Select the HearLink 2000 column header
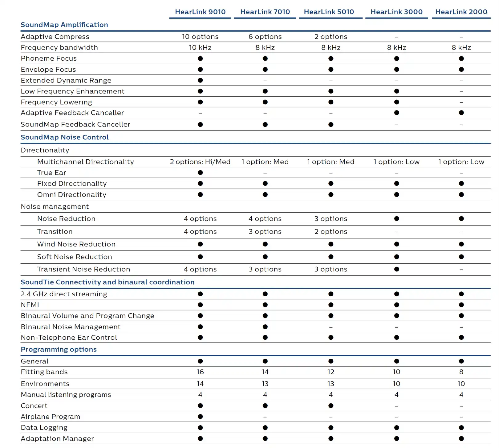 click(461, 12)
